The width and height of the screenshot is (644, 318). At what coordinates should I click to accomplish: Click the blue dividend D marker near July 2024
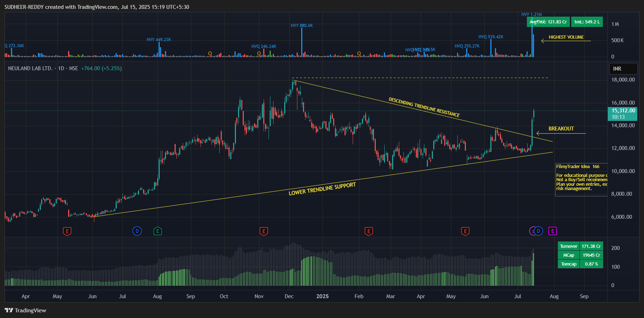tap(137, 231)
